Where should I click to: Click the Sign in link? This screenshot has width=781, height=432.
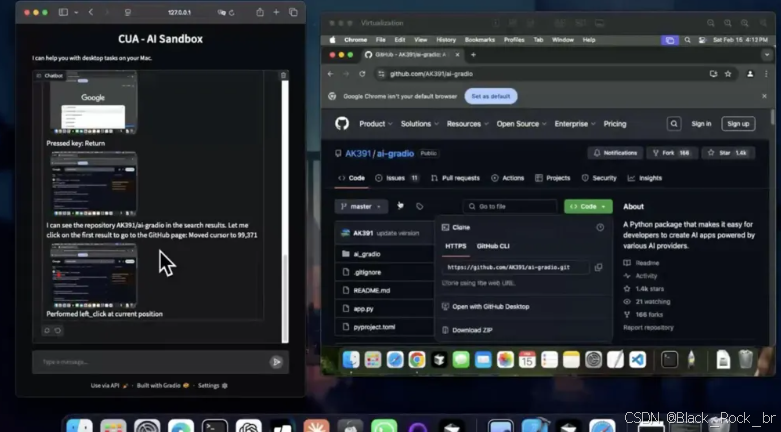pos(701,124)
